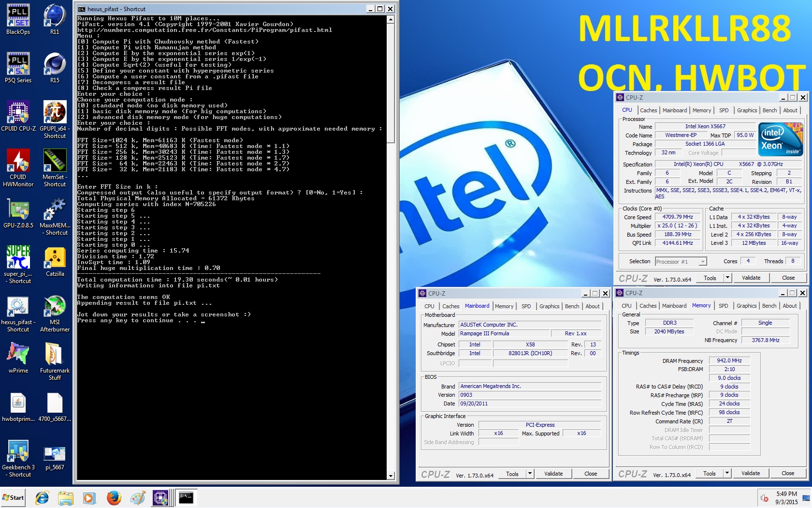812x508 pixels.
Task: Click scroll-down arrow in pifast console
Action: 391,476
